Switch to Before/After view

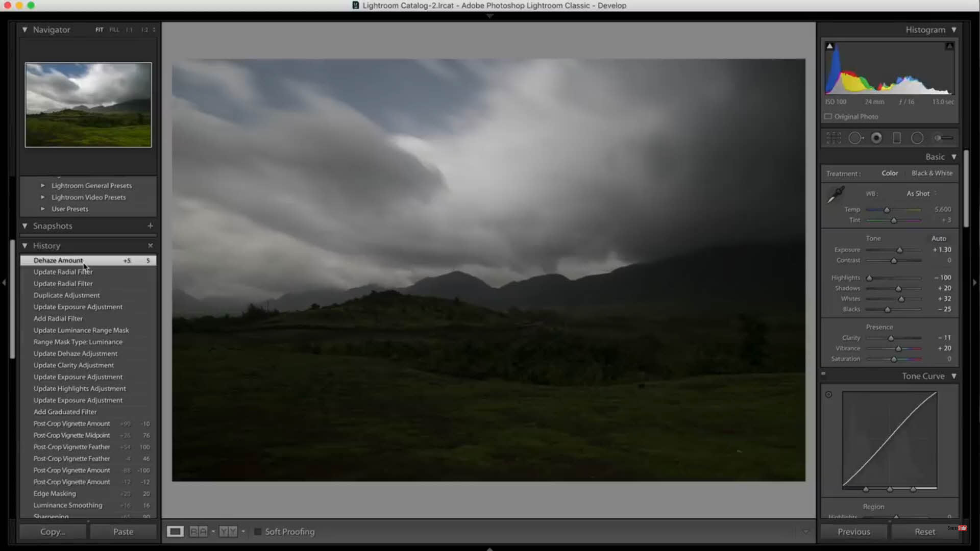pos(199,532)
